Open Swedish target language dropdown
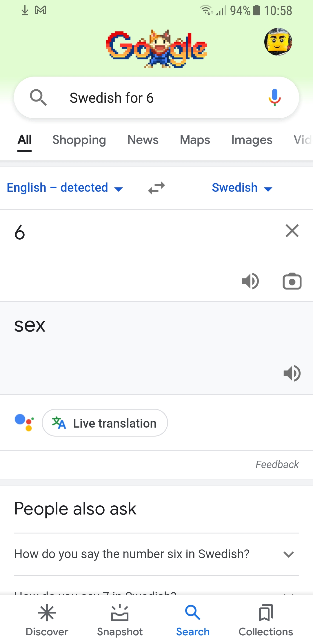 (x=242, y=188)
